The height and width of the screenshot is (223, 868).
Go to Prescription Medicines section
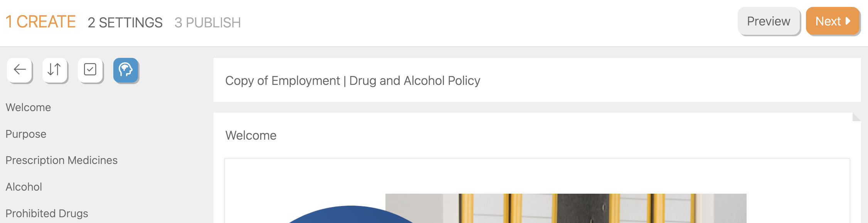point(61,160)
